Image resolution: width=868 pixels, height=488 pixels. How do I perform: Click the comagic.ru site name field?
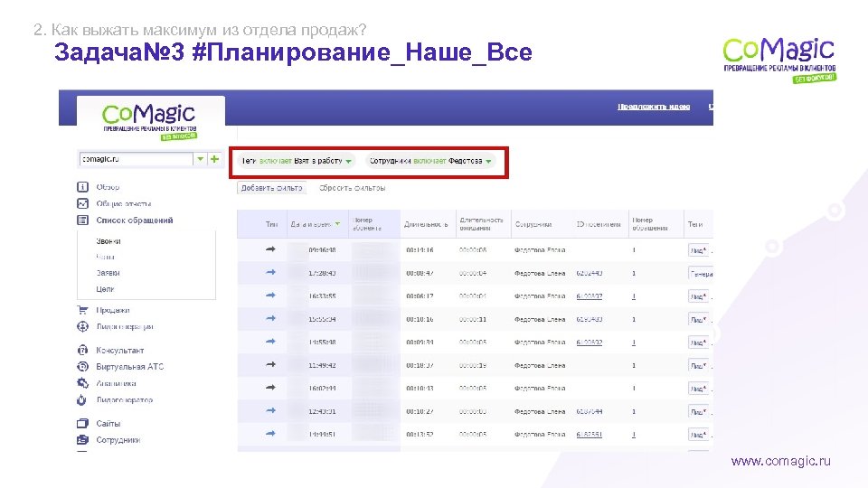[137, 159]
